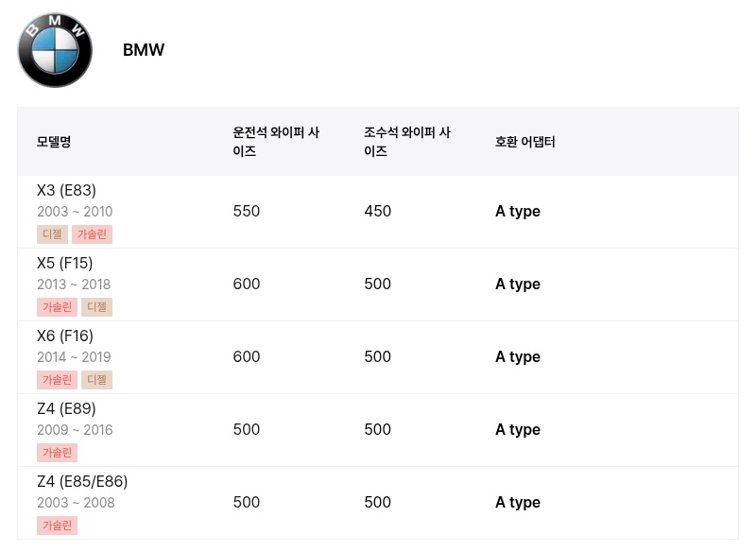Click the 호환 어댑터 column header
Viewport: 756px width, 552px height.
[x=525, y=142]
